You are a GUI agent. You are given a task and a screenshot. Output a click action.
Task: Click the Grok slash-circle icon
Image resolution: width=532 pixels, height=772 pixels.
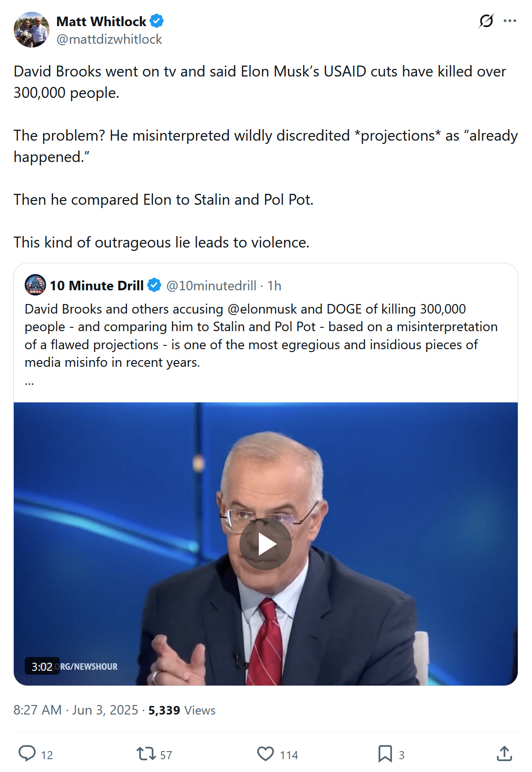pyautogui.click(x=486, y=21)
